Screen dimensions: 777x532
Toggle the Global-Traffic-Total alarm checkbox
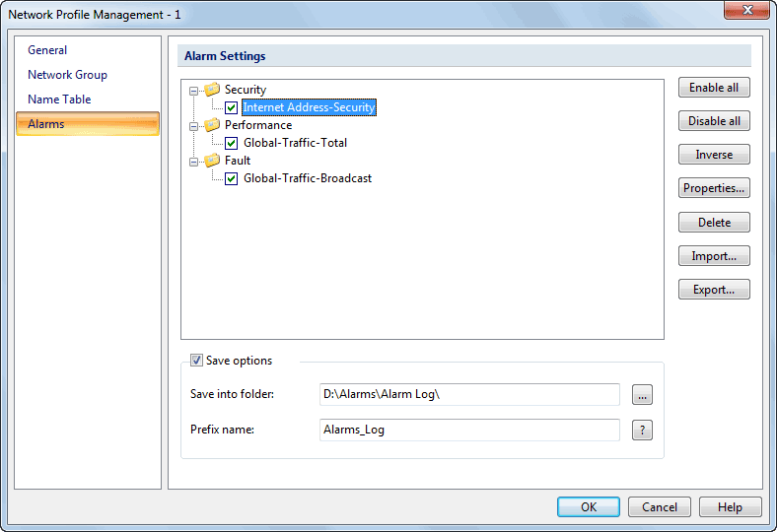point(232,143)
